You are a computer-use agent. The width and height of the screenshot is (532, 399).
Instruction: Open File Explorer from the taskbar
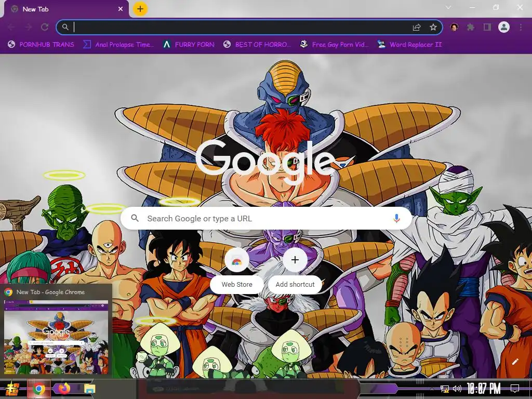point(89,389)
